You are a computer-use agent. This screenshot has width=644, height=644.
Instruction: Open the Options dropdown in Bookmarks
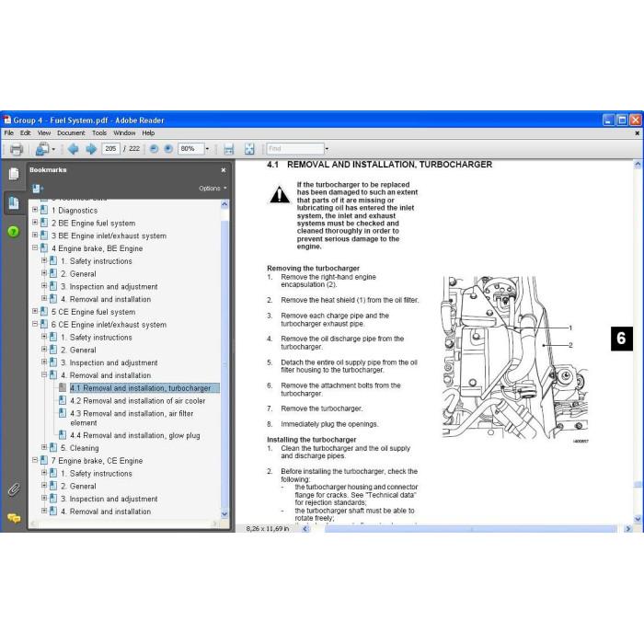213,189
